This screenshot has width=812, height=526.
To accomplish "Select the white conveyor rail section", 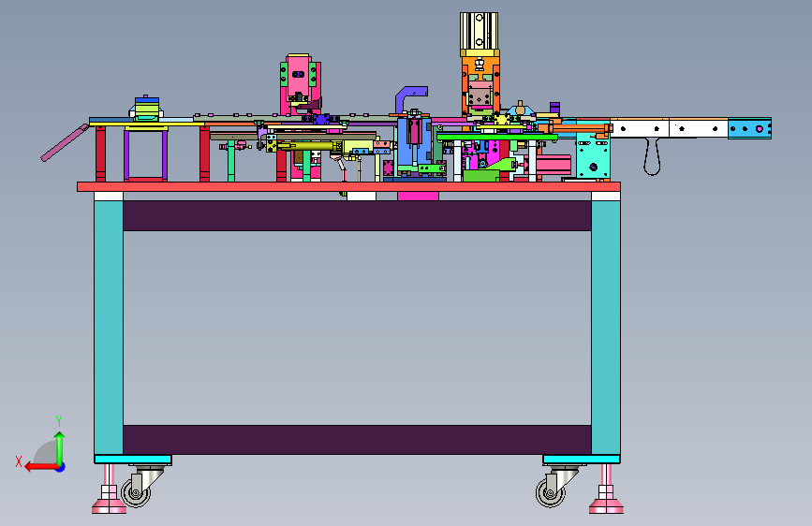I will pos(669,128).
